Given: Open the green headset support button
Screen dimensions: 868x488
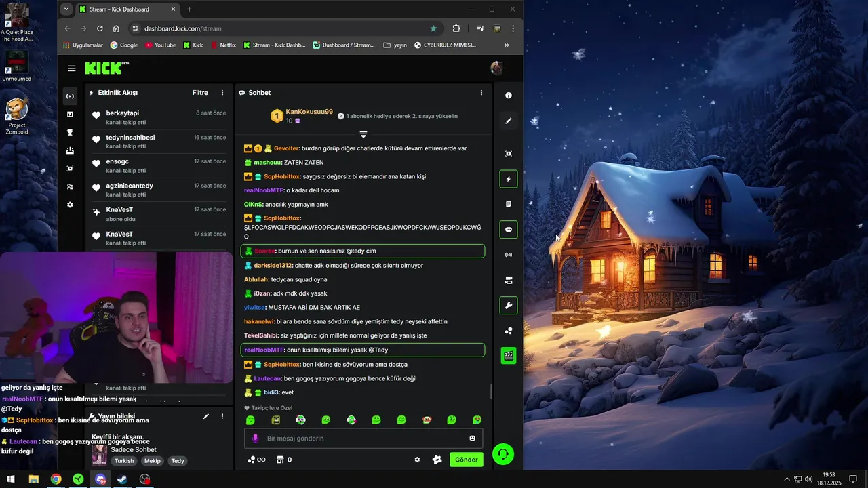Looking at the screenshot, I should [503, 454].
